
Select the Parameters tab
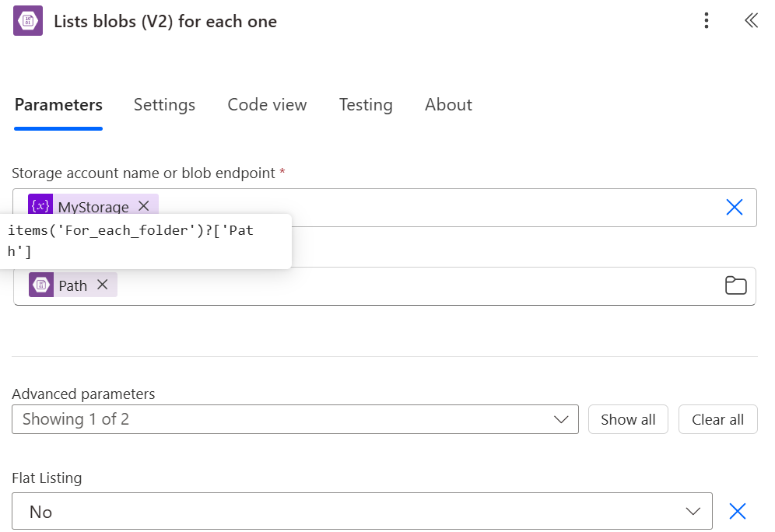point(58,105)
